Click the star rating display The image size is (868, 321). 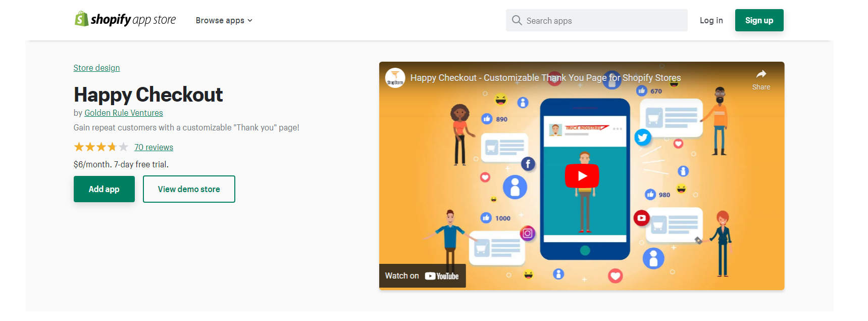[x=101, y=147]
